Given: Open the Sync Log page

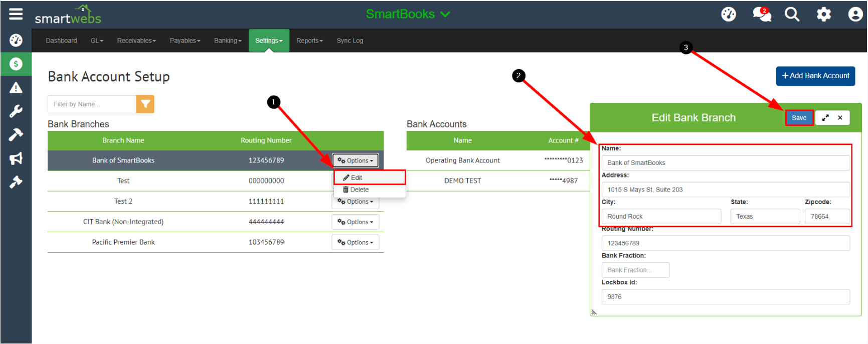Looking at the screenshot, I should point(350,41).
